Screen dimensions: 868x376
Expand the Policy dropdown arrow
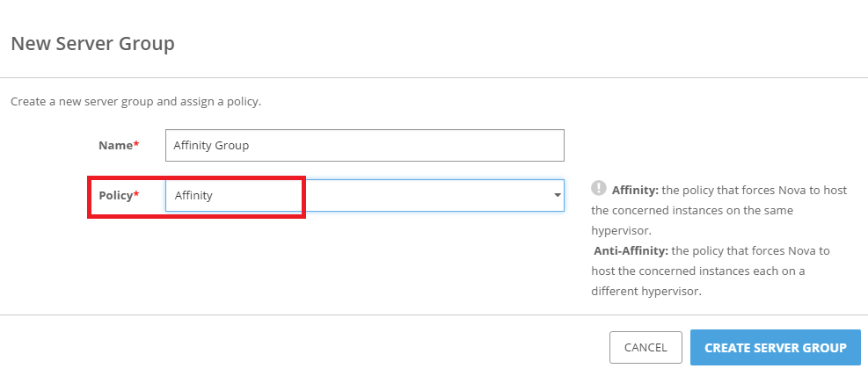pos(557,196)
